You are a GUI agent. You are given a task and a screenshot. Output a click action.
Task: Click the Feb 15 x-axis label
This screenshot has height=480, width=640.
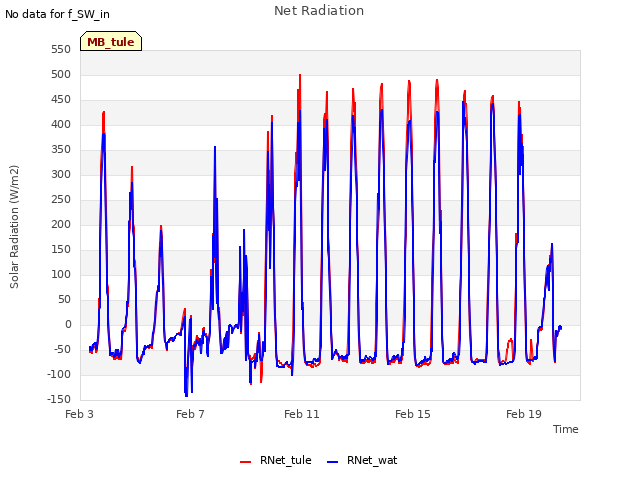pyautogui.click(x=413, y=414)
